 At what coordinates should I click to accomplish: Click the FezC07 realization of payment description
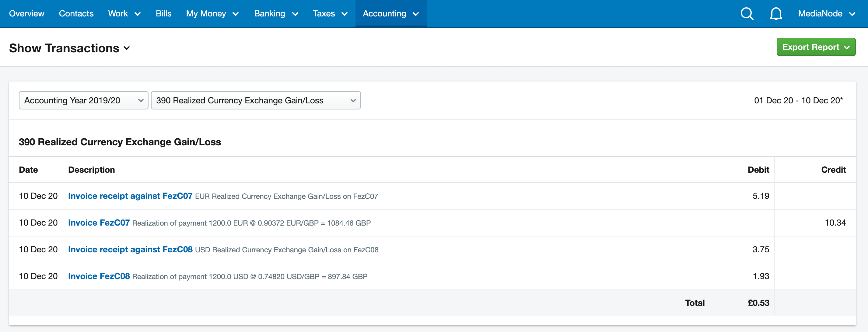[251, 223]
